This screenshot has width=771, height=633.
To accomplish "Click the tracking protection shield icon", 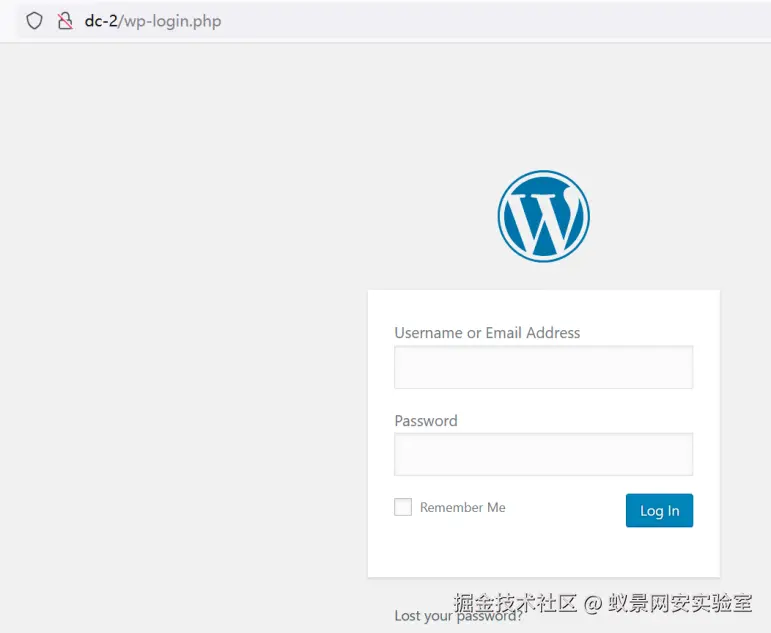I will point(34,21).
